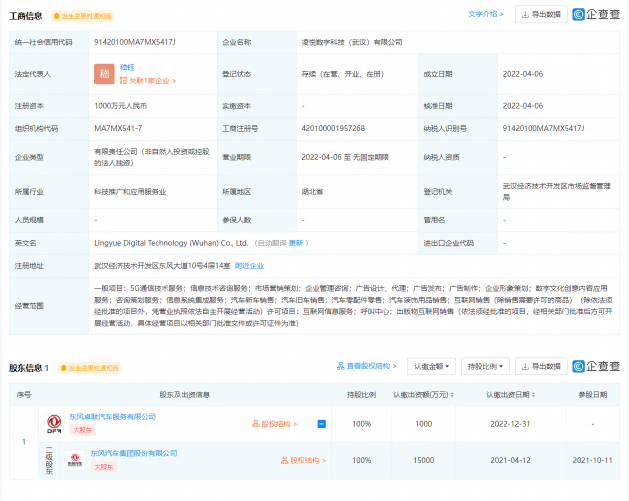
Task: Click 导出数据 in the 工商信息 header
Action: (541, 14)
